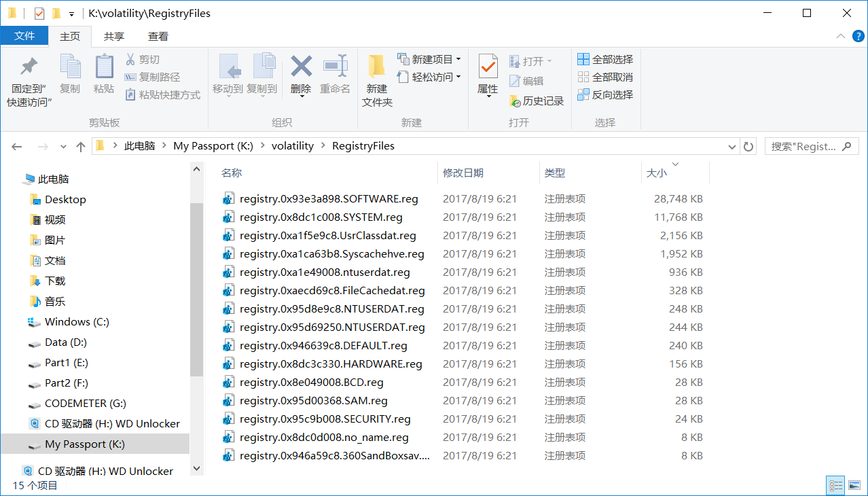Click inside the search RegistryFiles box
Screen dimensions: 868x496
pyautogui.click(x=806, y=146)
